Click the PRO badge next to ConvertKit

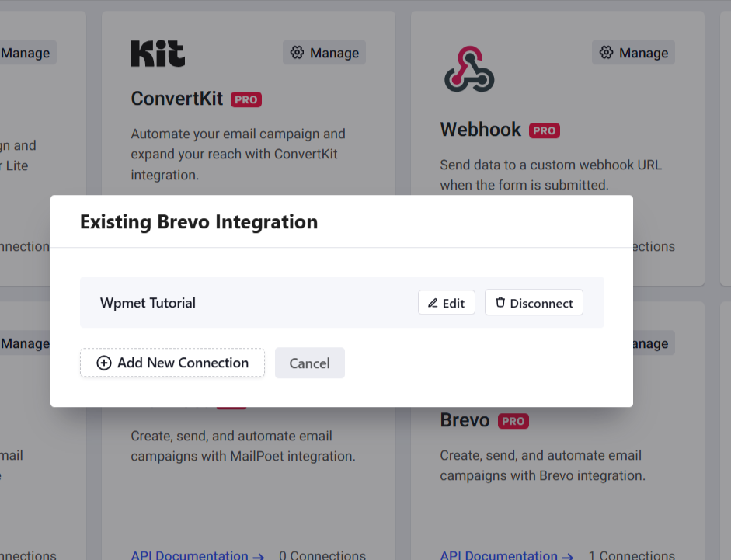tap(247, 99)
